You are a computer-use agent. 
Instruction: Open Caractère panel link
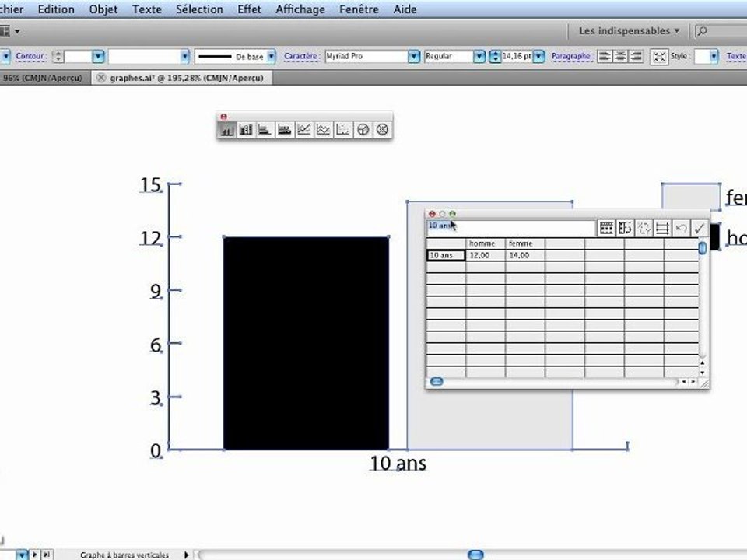coord(302,56)
